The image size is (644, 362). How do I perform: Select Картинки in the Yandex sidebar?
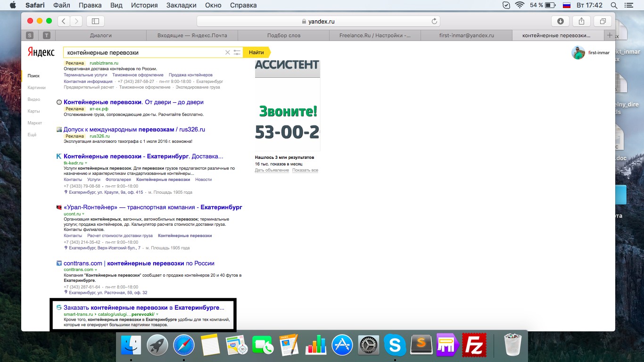[37, 88]
